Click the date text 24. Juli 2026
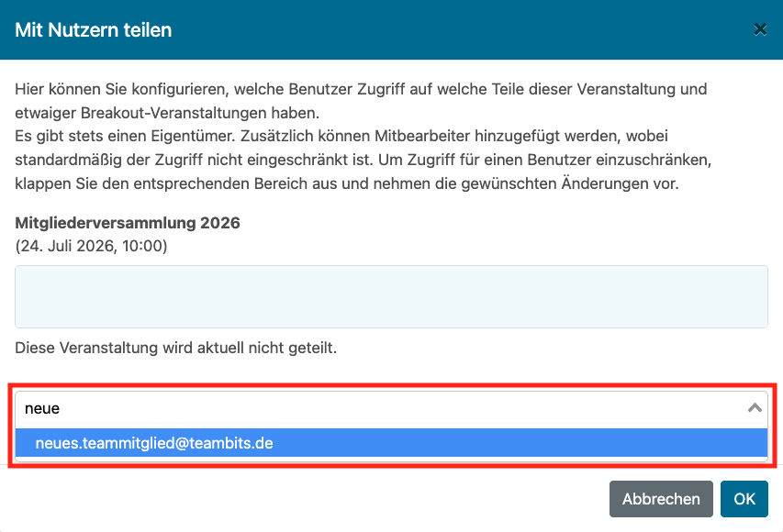The height and width of the screenshot is (532, 783). [x=66, y=246]
